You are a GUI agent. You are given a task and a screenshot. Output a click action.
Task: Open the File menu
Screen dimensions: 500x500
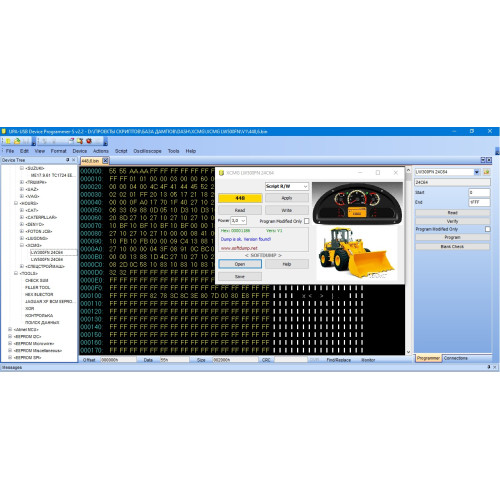tap(10, 151)
